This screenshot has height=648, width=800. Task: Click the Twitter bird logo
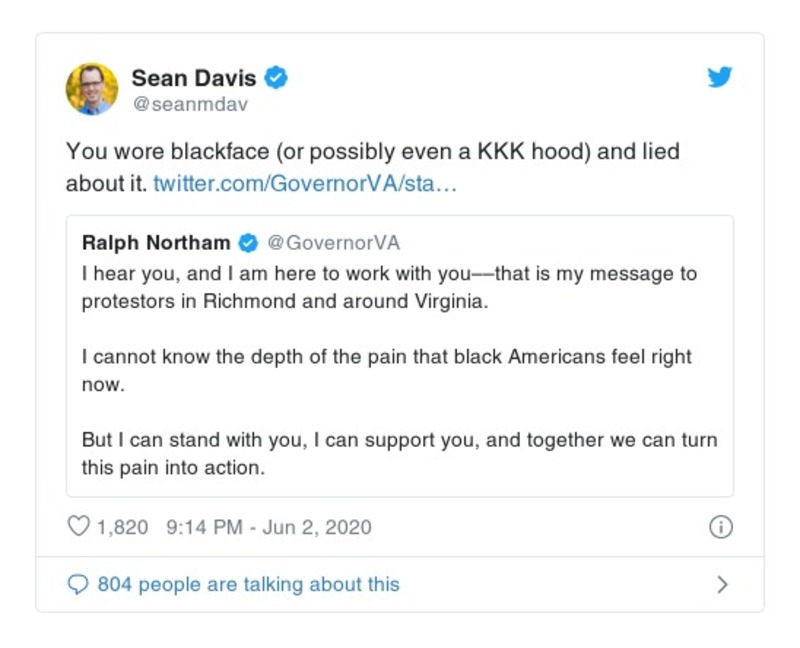click(720, 78)
